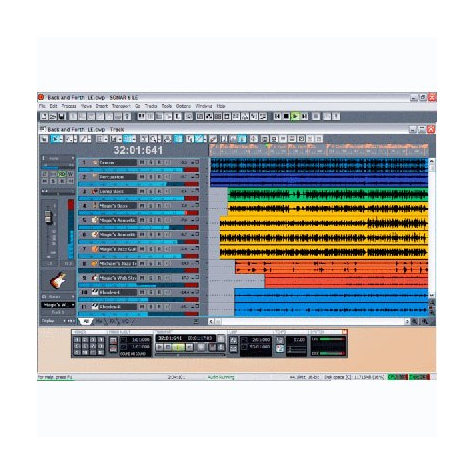Select the All tab below track list
The width and height of the screenshot is (475, 475).
pos(86,321)
